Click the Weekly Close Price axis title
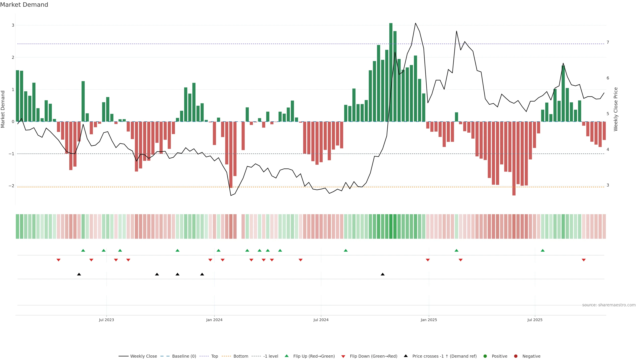644x362 pixels. tap(616, 109)
